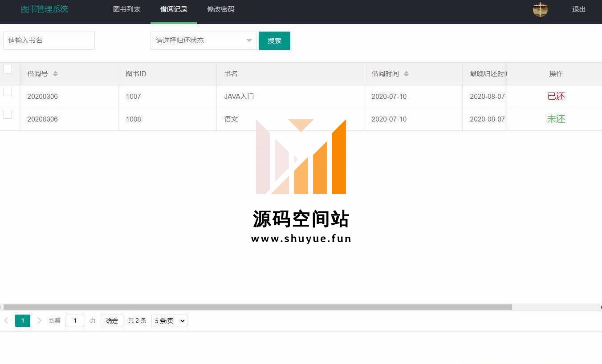Select page 1 button
Image resolution: width=602 pixels, height=364 pixels.
point(23,320)
